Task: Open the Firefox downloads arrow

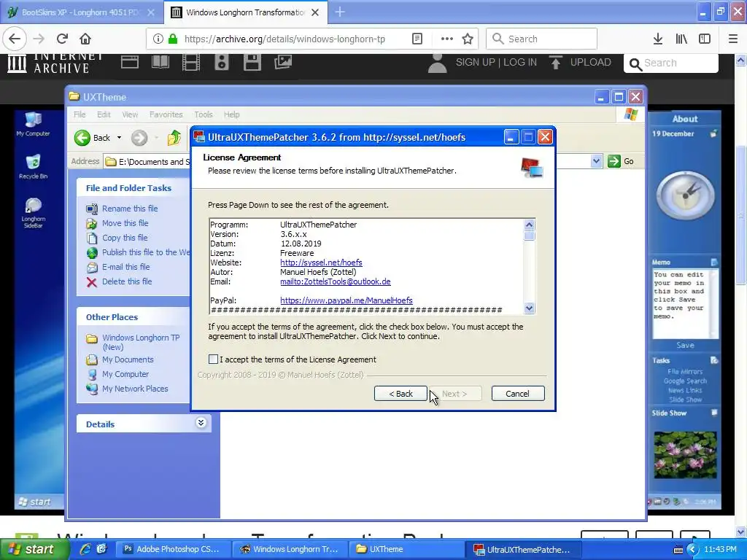Action: point(658,39)
